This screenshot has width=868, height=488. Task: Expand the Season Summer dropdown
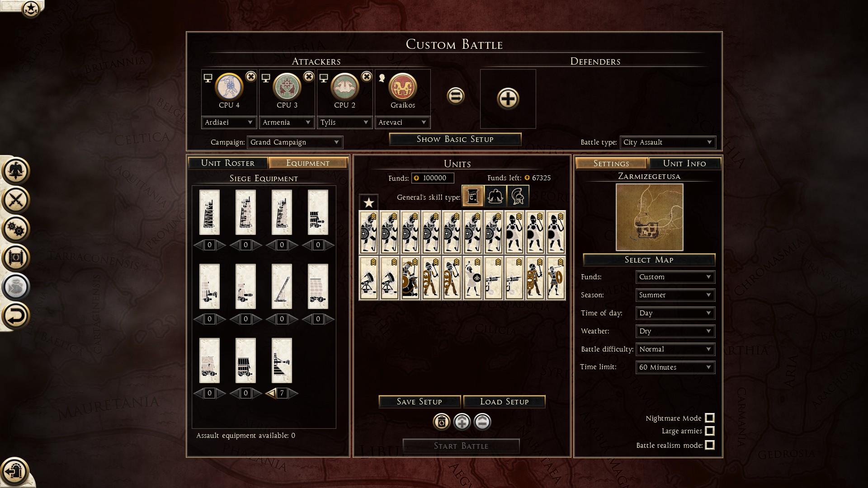coord(675,295)
